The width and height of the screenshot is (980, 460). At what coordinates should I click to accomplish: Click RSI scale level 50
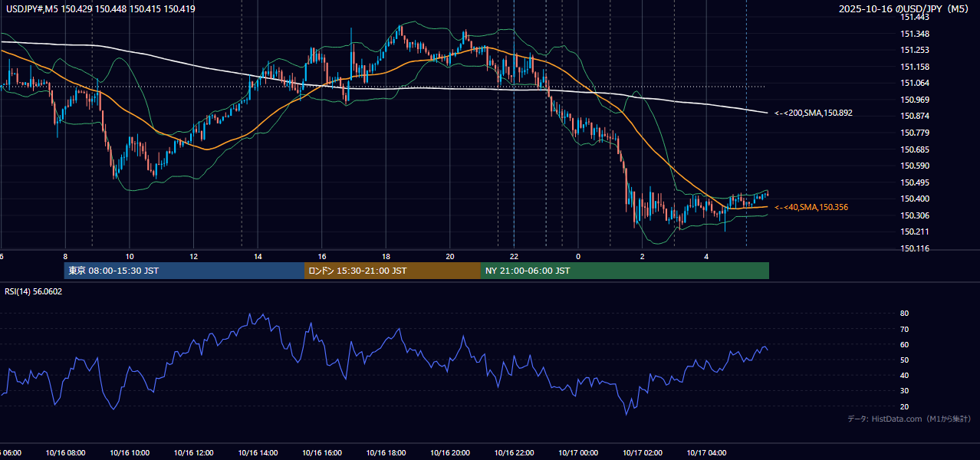(905, 360)
